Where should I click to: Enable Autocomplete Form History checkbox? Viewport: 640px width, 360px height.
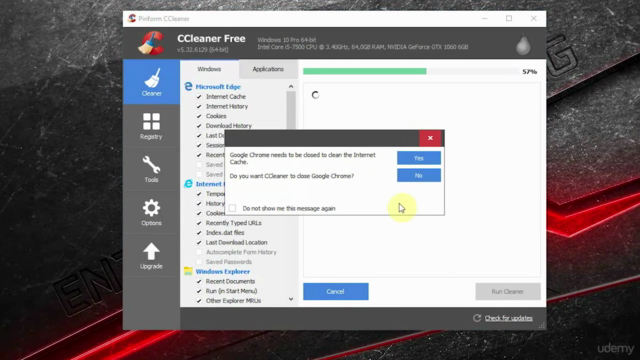click(199, 252)
